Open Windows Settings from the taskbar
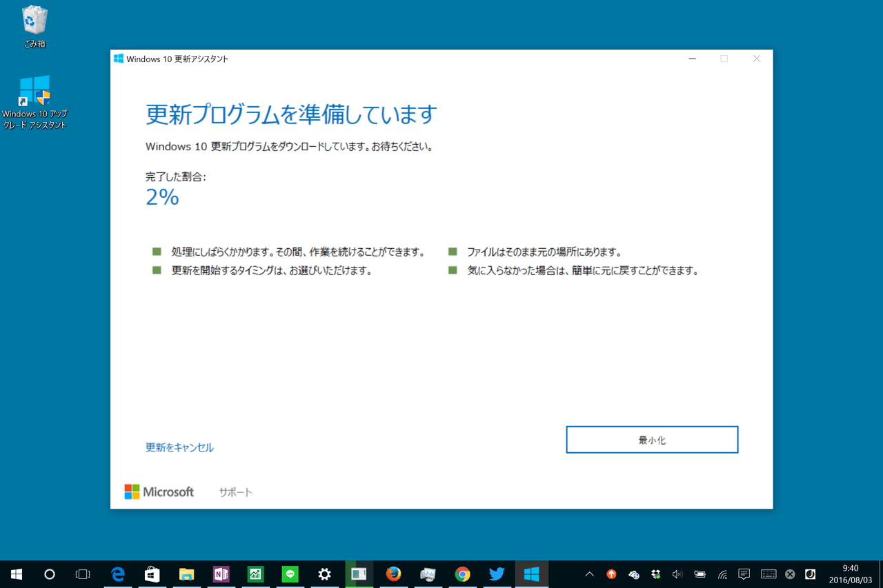Viewport: 883px width, 588px height. point(324,574)
